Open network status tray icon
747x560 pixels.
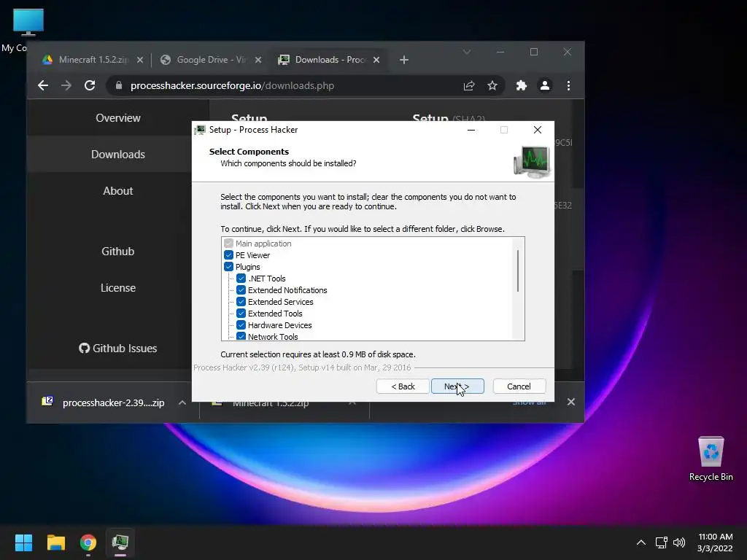coord(661,542)
